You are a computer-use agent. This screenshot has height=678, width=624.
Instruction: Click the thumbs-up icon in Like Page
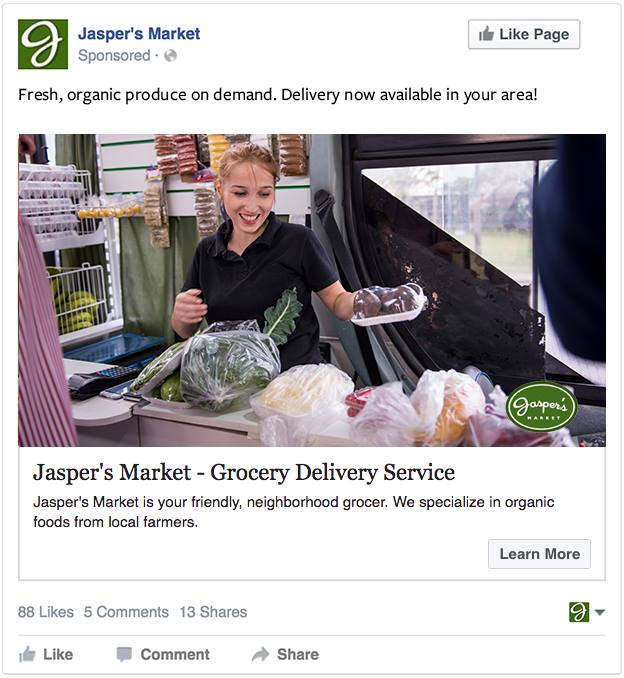coord(486,34)
